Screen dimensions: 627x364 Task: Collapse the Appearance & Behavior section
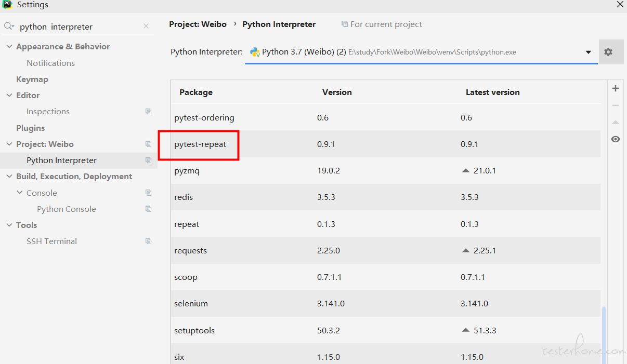click(9, 47)
